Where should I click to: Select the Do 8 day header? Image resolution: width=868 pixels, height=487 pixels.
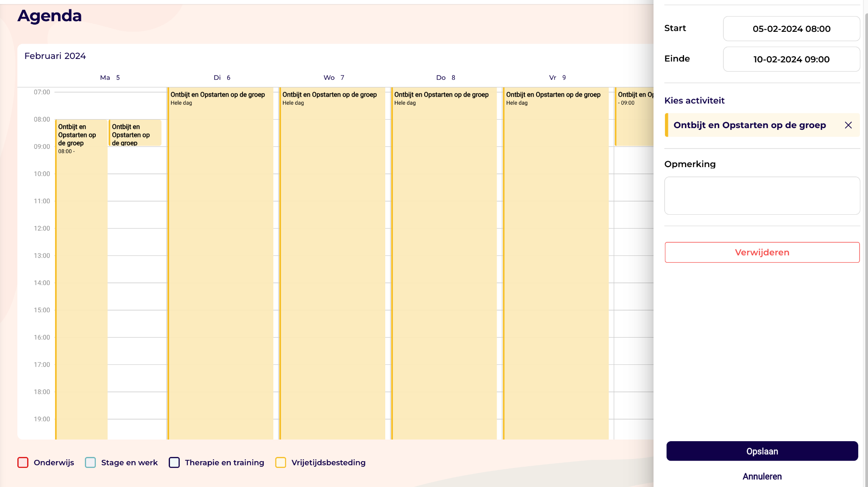tap(446, 78)
